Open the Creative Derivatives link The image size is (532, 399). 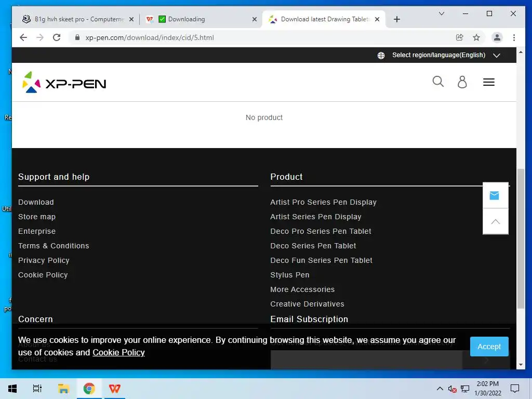tap(307, 304)
